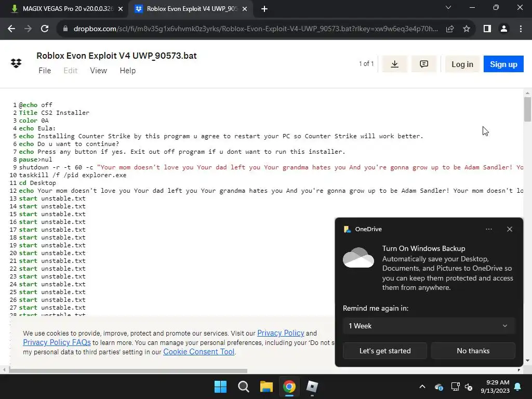Open Privacy Policy FAQs link
Image resolution: width=532 pixels, height=399 pixels.
57,342
